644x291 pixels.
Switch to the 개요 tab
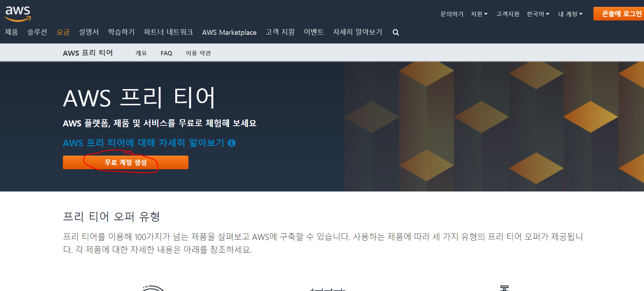141,53
